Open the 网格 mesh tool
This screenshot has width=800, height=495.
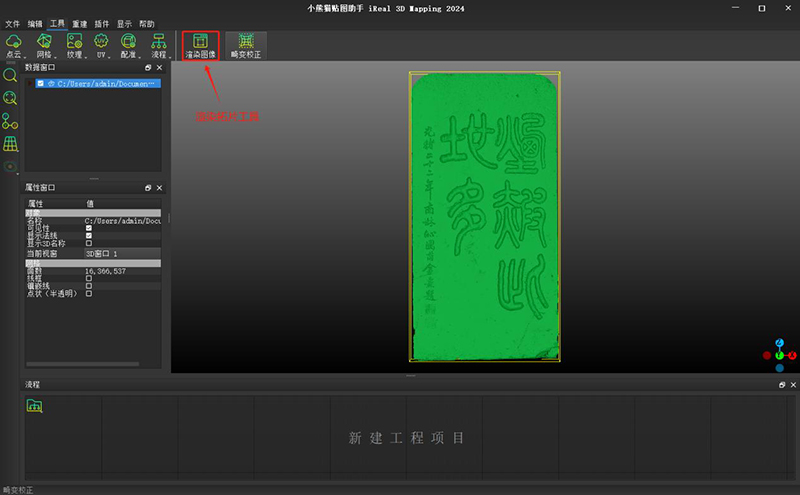[44, 45]
